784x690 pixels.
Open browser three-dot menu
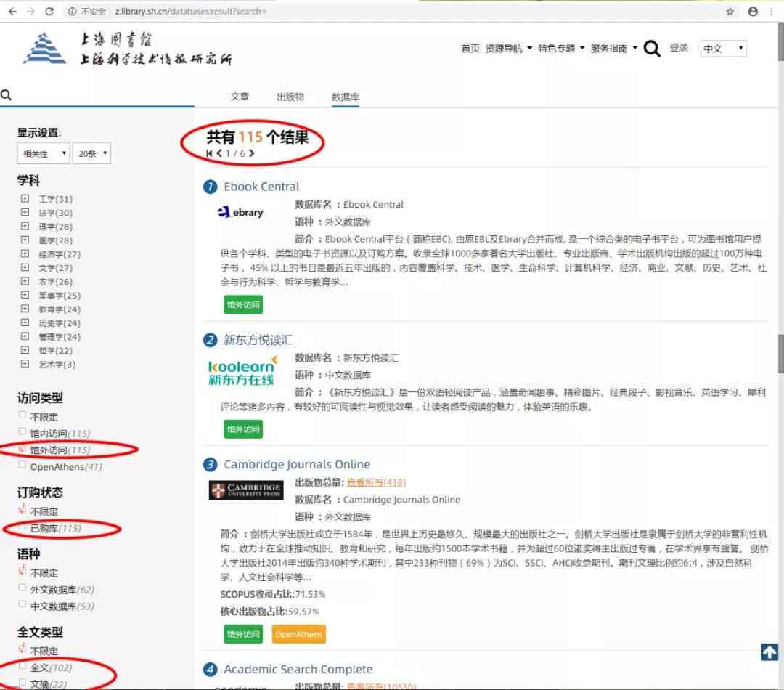[x=772, y=11]
